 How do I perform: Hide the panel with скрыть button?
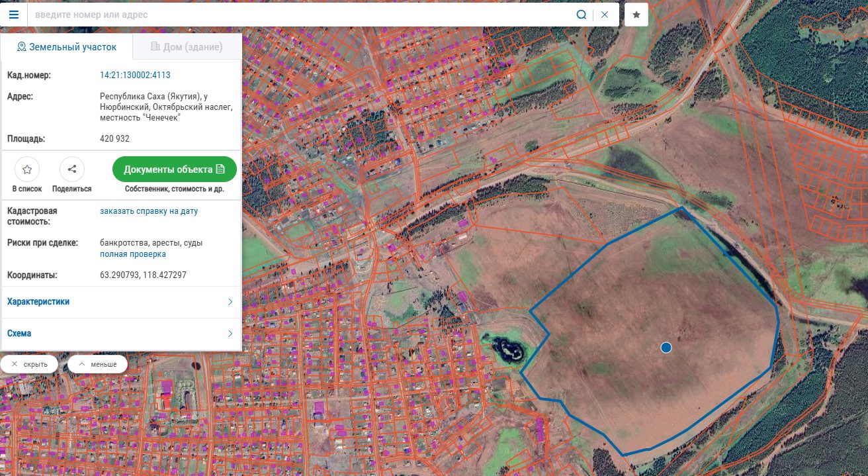coord(29,365)
